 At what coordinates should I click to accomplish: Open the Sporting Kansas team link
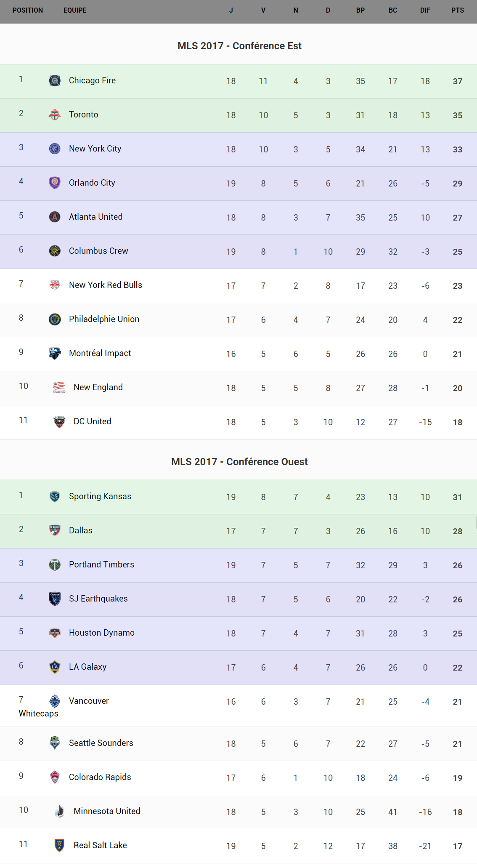click(x=100, y=496)
